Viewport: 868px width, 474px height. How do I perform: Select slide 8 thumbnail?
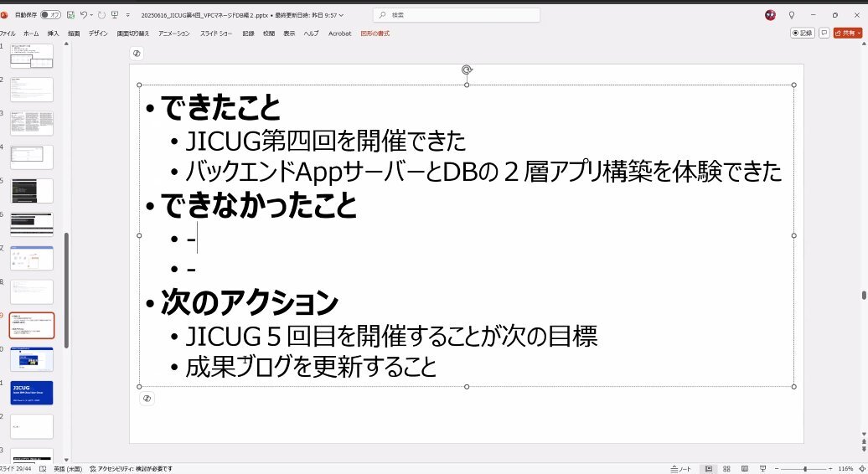(32, 292)
